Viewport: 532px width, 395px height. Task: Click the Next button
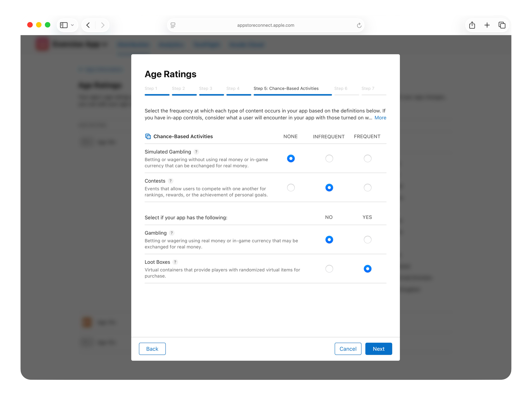[x=378, y=349]
